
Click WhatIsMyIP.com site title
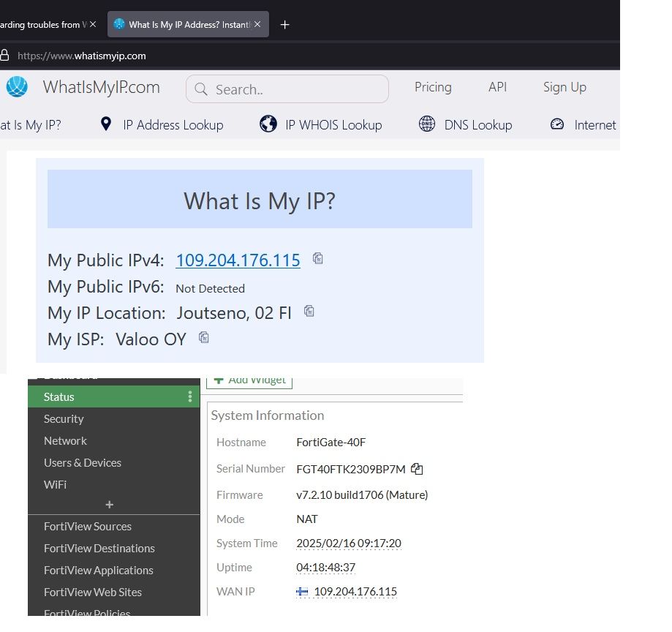click(101, 87)
